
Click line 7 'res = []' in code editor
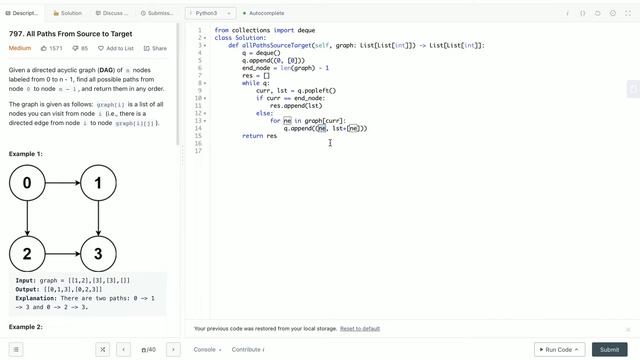pos(256,76)
